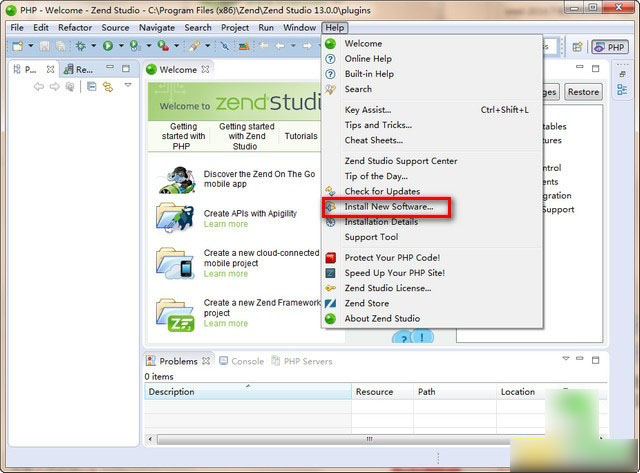Select the PHP Explorer view tab
Screen dimensions: 640x473
[x=25, y=69]
